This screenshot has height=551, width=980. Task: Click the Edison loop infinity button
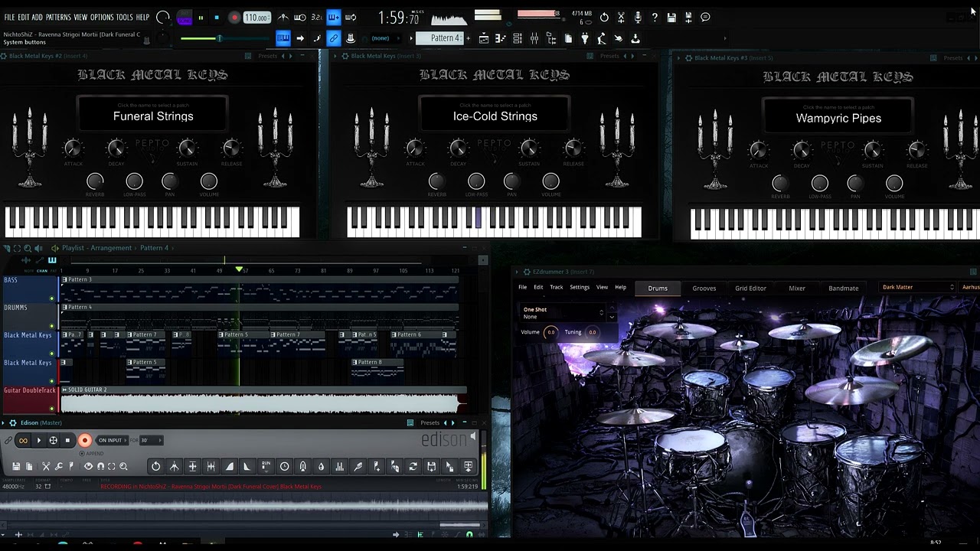click(23, 440)
